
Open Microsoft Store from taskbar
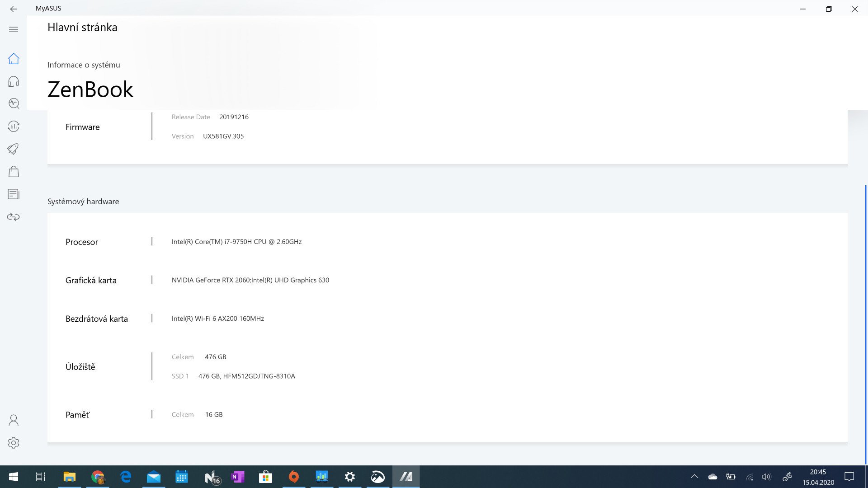coord(266,477)
